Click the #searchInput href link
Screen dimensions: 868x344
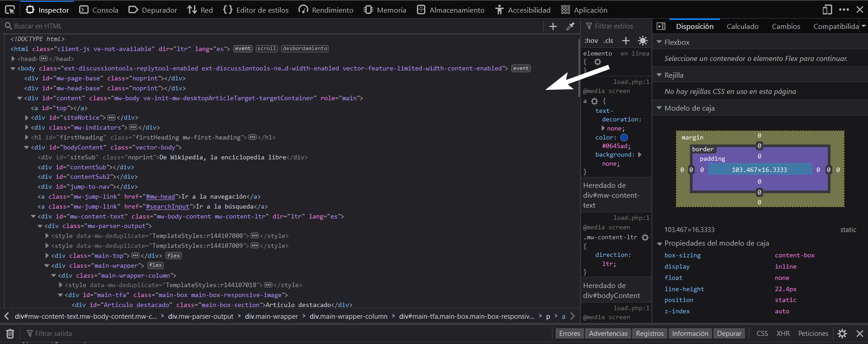click(x=167, y=206)
